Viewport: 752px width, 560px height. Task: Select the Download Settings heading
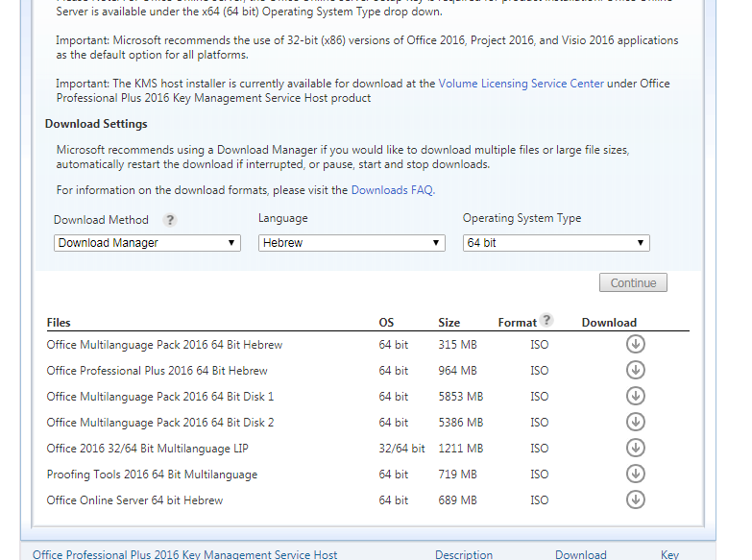(x=96, y=124)
